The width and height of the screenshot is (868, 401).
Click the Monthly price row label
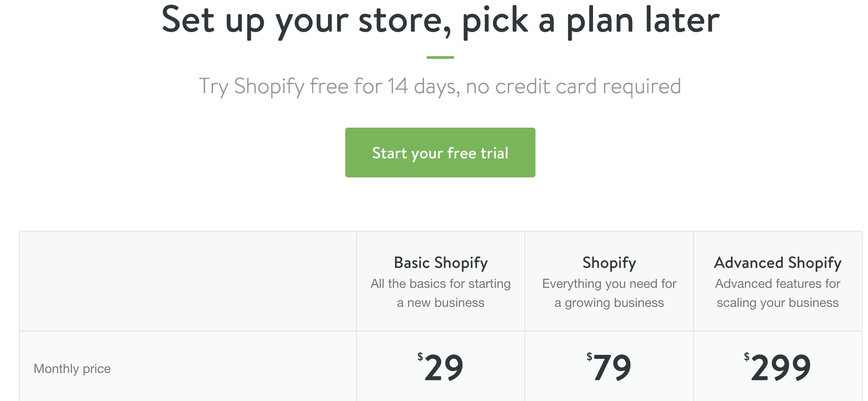(x=71, y=368)
